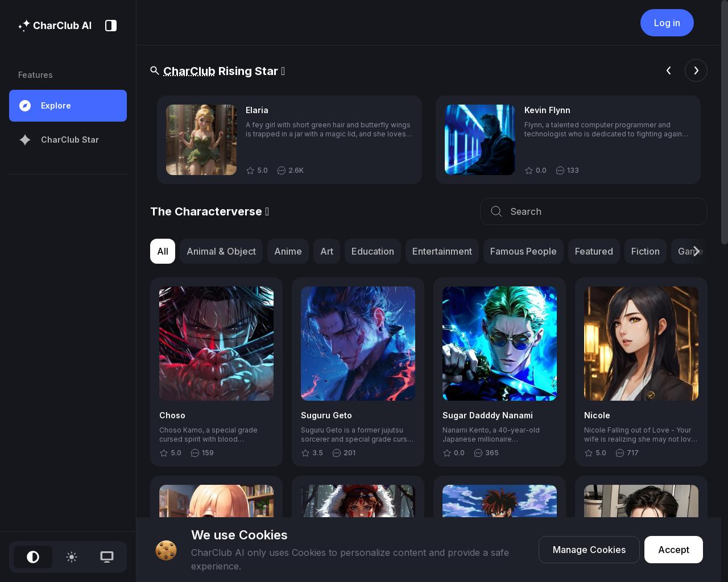Accept the cookies
728x582 pixels.
673,550
